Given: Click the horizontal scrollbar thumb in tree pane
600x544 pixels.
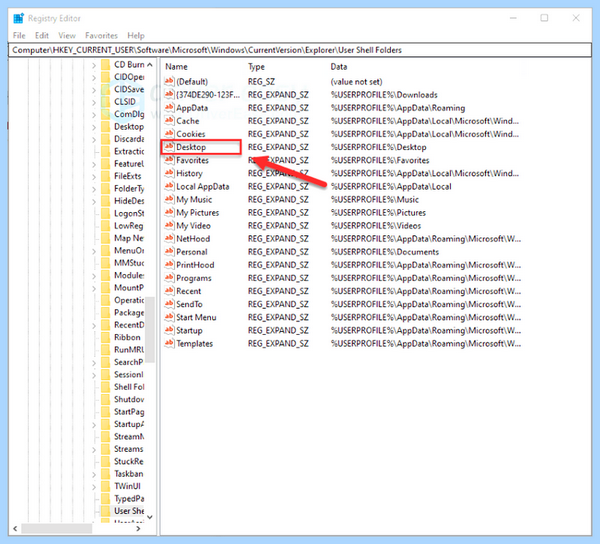Looking at the screenshot, I should [x=57, y=528].
